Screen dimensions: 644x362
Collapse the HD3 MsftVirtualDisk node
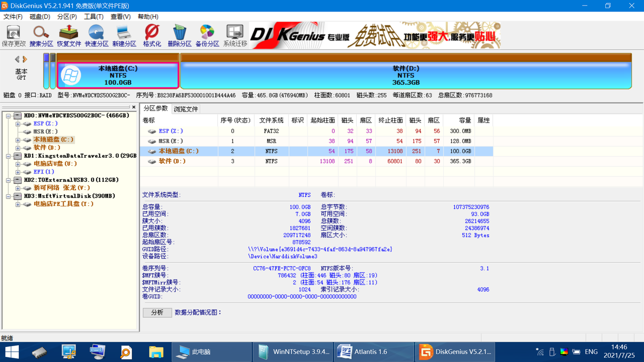coord(8,196)
